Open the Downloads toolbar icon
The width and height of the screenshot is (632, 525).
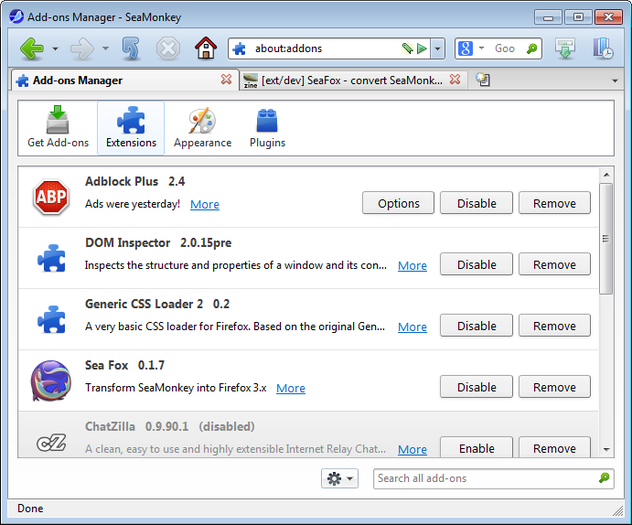click(x=565, y=49)
